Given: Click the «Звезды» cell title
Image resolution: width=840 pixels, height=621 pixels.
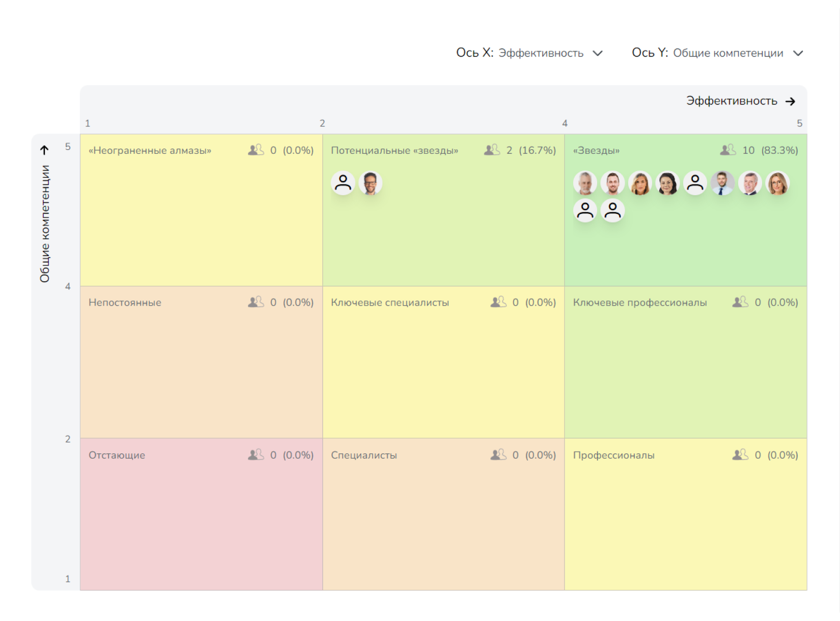Looking at the screenshot, I should click(x=596, y=150).
